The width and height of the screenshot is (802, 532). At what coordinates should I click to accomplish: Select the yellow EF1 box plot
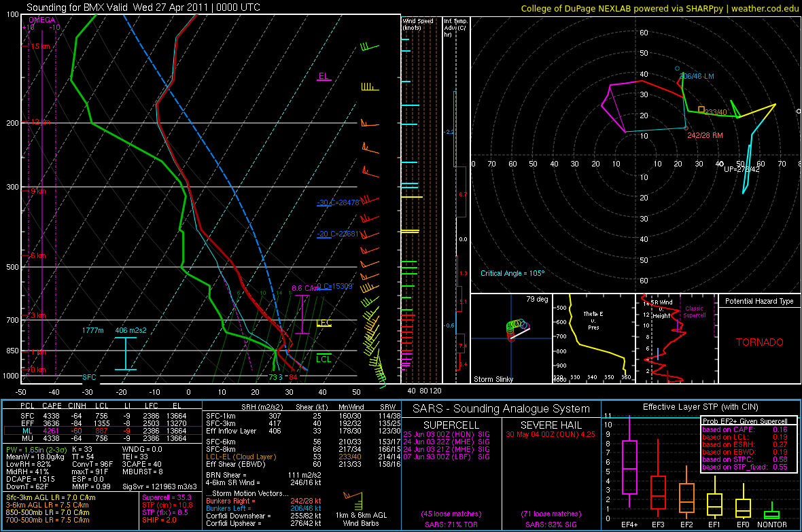click(714, 498)
